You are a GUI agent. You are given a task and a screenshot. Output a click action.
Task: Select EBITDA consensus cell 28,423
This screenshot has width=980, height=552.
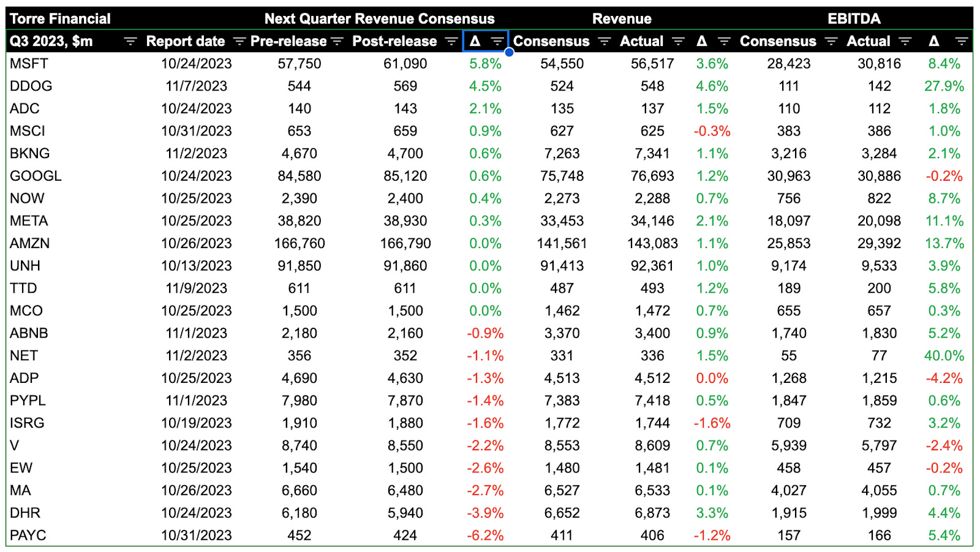[789, 64]
